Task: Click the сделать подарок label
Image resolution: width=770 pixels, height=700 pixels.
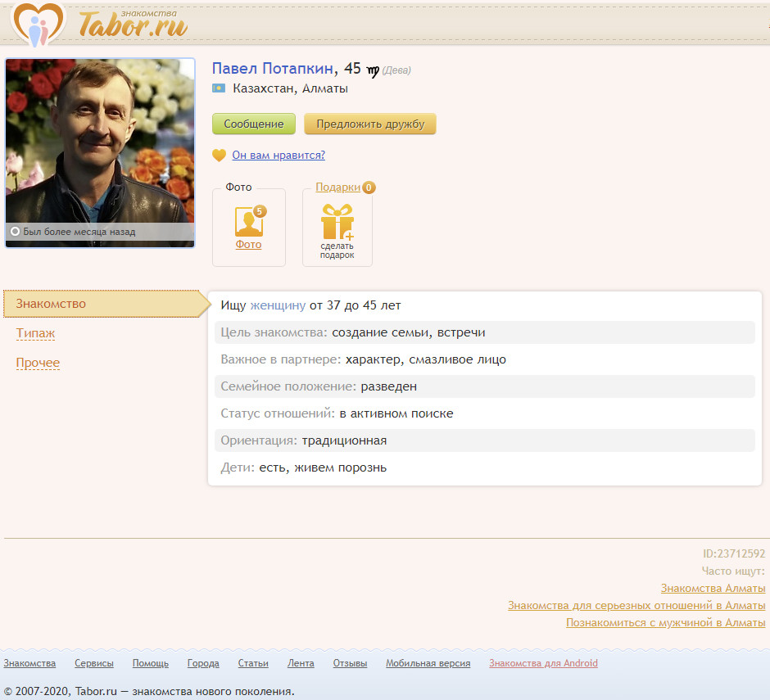Action: coord(337,251)
